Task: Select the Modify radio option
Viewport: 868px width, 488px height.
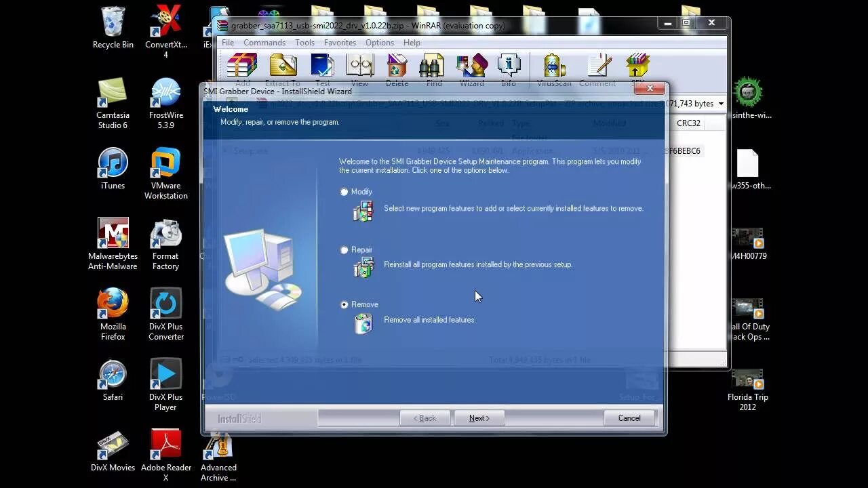Action: (344, 192)
